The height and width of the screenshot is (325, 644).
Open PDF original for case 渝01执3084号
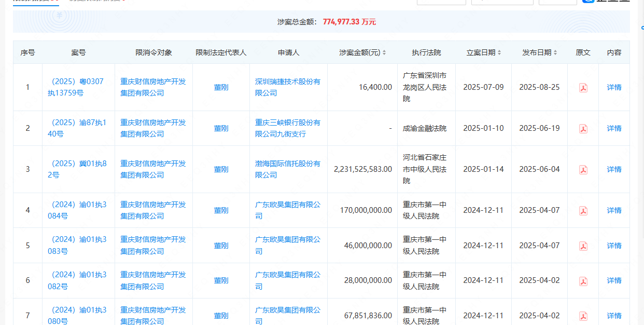point(583,210)
